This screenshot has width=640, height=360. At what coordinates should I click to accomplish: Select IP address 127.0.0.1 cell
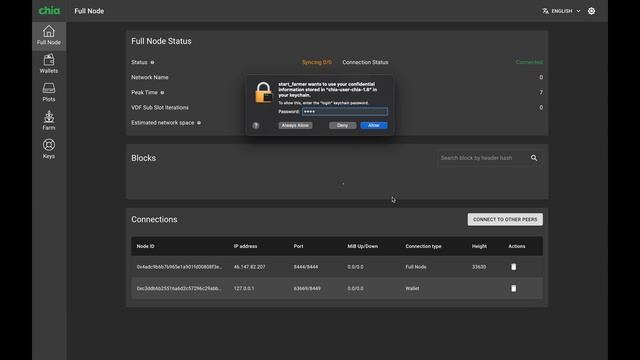tap(244, 289)
